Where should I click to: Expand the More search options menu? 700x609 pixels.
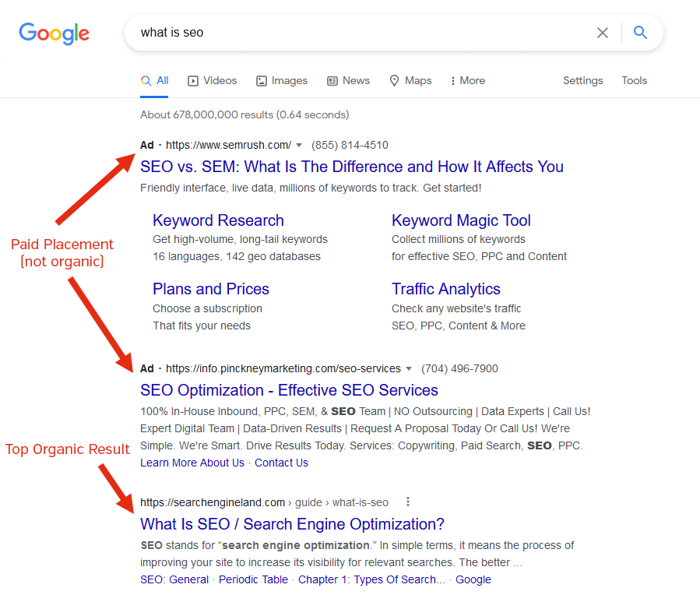coord(468,81)
